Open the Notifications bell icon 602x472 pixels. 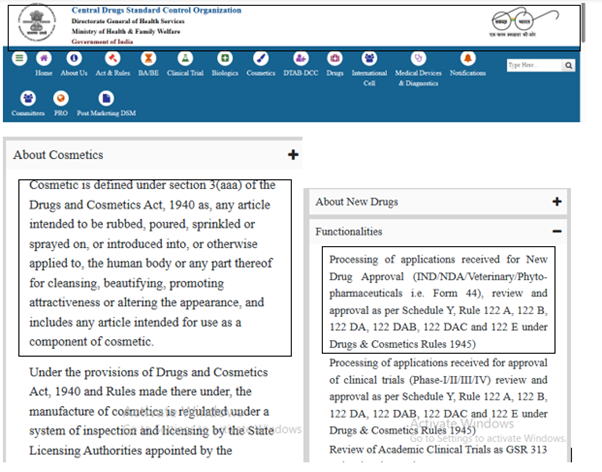(x=468, y=58)
